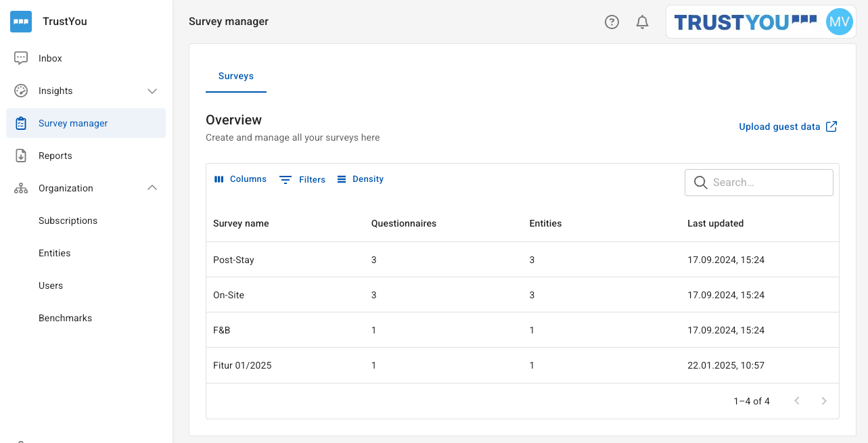Click the Filters funnel icon
The width and height of the screenshot is (868, 443).
(285, 179)
